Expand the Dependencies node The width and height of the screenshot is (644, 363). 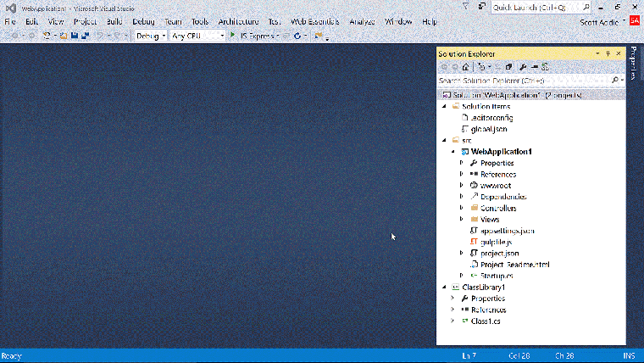pos(462,197)
